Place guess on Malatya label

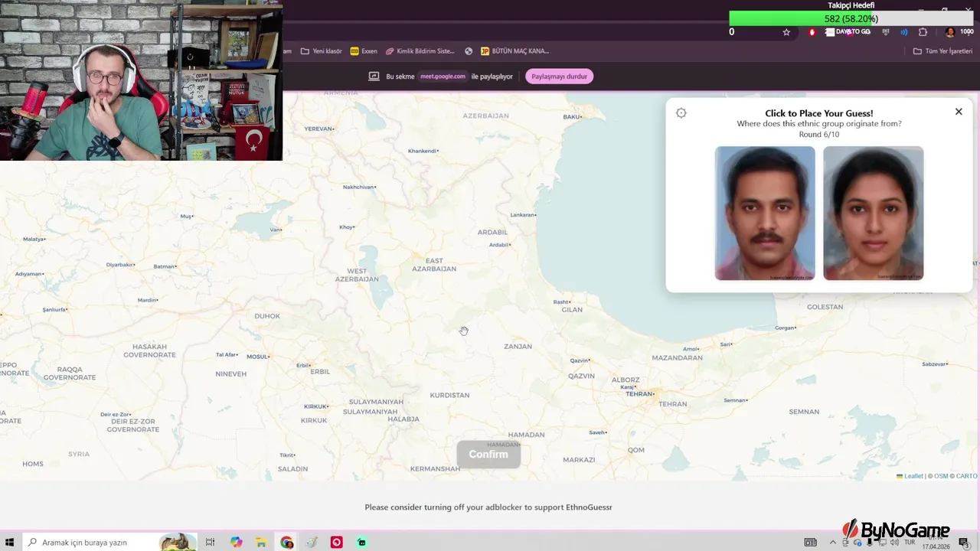pos(34,240)
